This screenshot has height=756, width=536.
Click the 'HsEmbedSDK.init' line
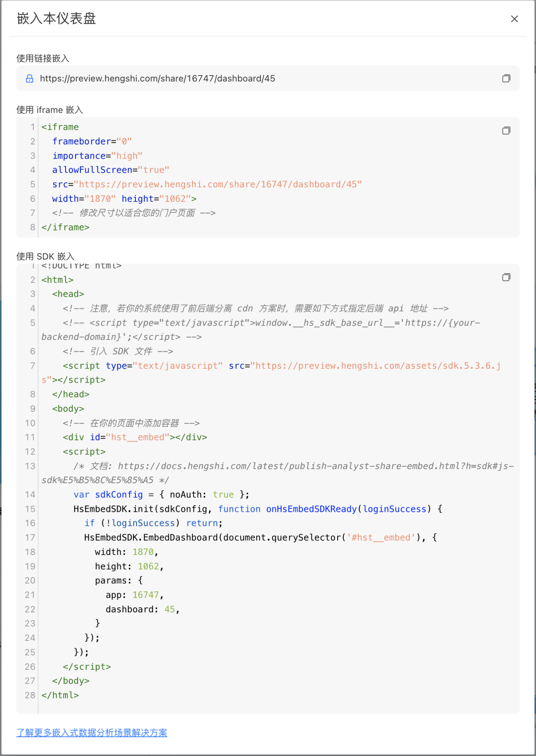click(258, 509)
